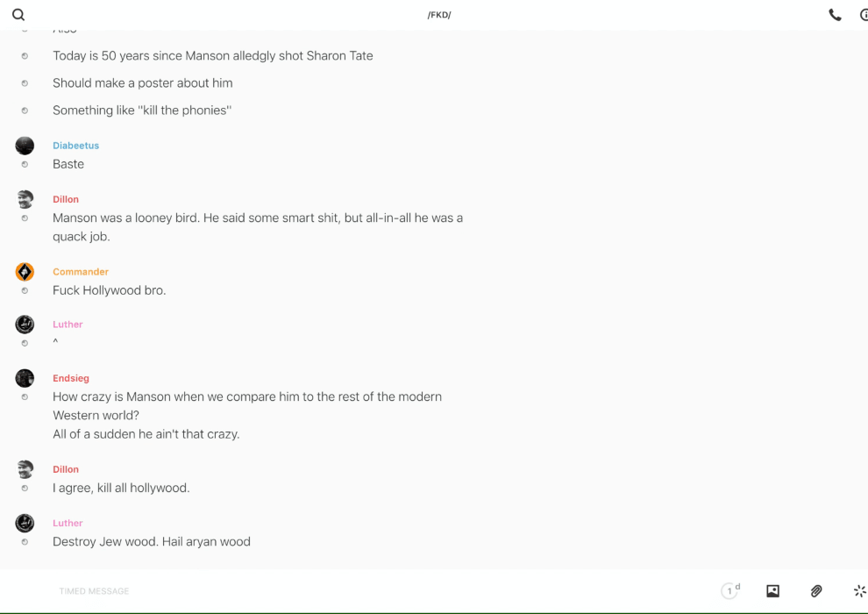Open search with the magnifier icon

point(18,15)
